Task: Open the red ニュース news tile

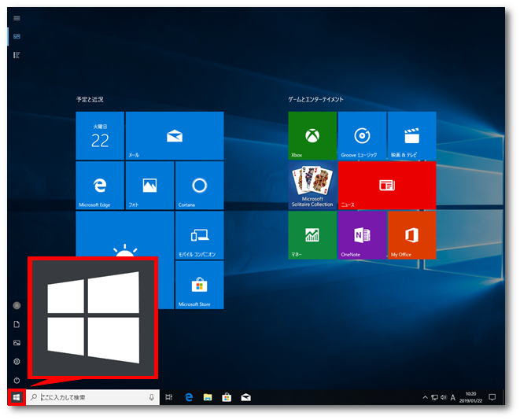Action: 387,186
